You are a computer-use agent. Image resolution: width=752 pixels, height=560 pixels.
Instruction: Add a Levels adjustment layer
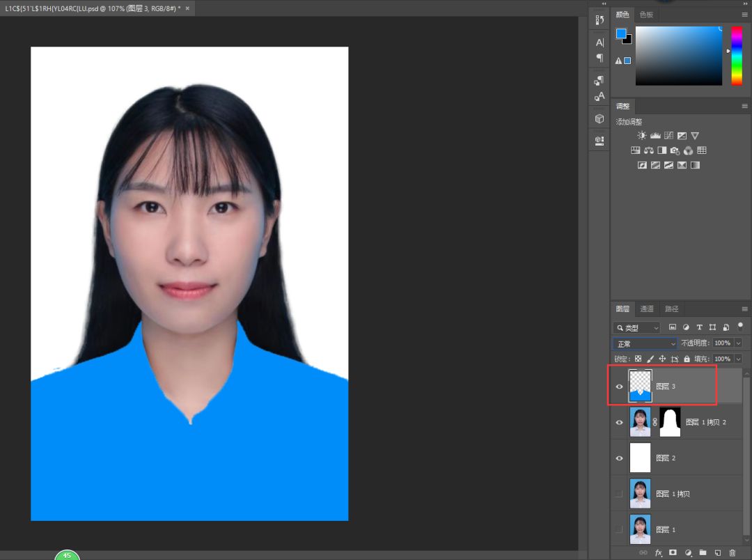655,136
